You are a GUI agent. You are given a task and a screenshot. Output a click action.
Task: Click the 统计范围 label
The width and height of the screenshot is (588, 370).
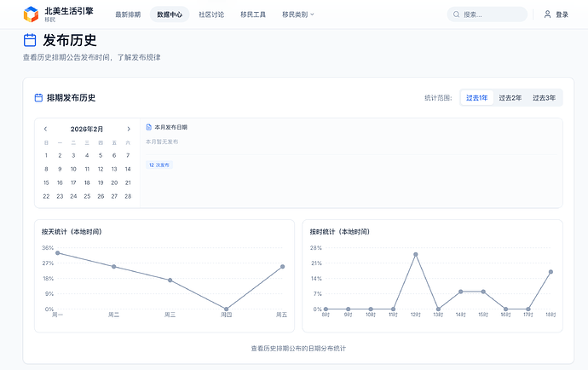438,98
